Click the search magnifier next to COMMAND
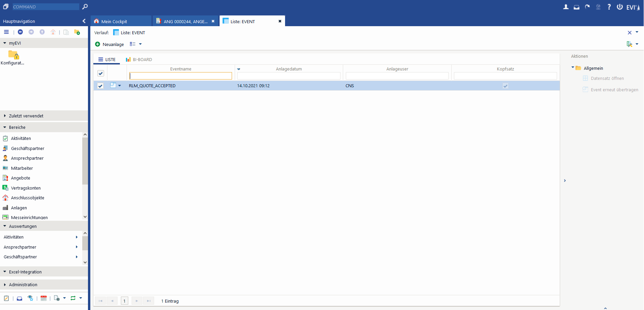Viewport: 644px width, 310px height. (x=85, y=7)
